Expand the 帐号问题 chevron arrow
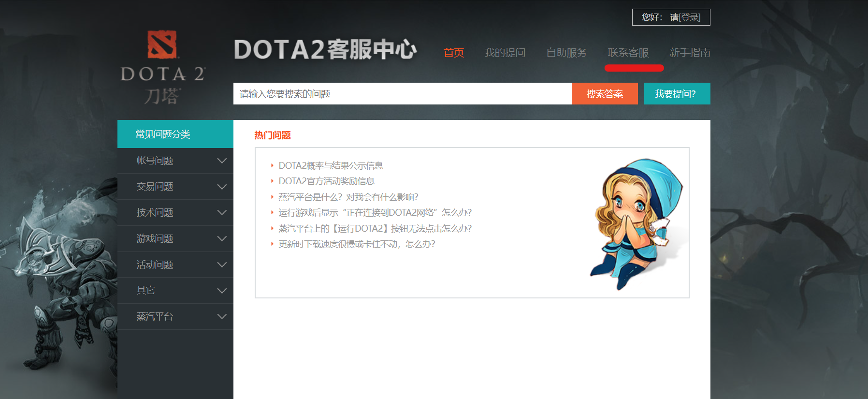This screenshot has height=399, width=868. 222,161
